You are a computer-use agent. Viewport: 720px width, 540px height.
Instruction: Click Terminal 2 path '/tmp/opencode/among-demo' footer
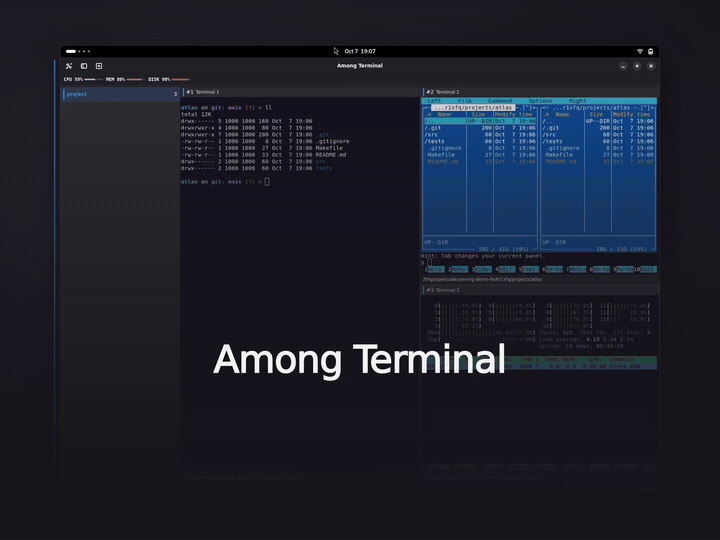482,279
